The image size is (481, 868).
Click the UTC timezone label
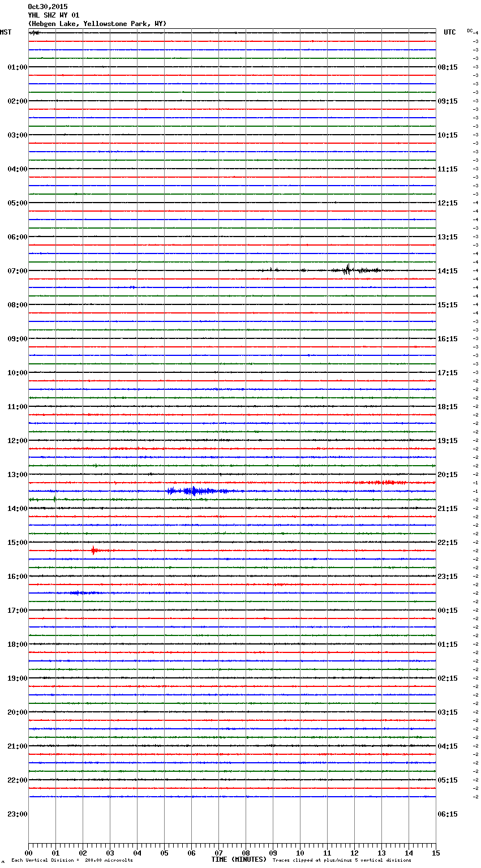click(x=449, y=32)
